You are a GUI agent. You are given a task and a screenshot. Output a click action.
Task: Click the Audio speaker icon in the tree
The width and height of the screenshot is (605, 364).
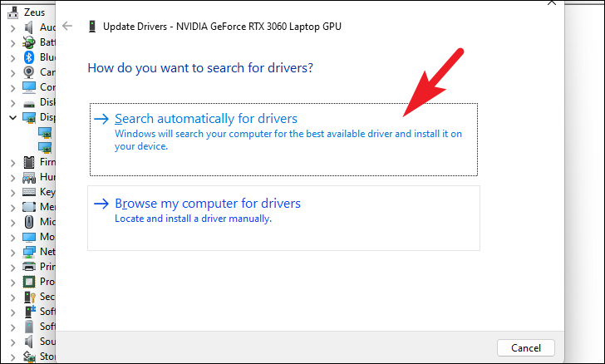click(29, 27)
